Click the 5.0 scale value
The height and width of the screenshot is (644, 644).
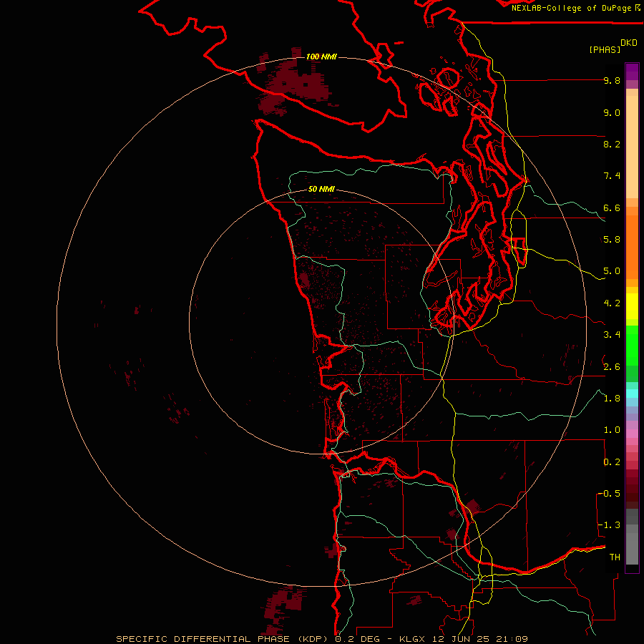pyautogui.click(x=612, y=271)
